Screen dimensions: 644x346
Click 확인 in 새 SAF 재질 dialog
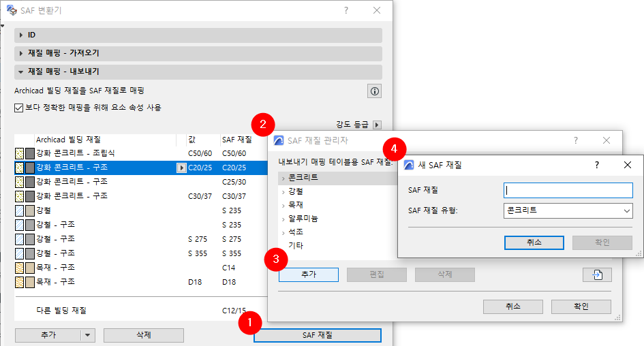click(602, 242)
